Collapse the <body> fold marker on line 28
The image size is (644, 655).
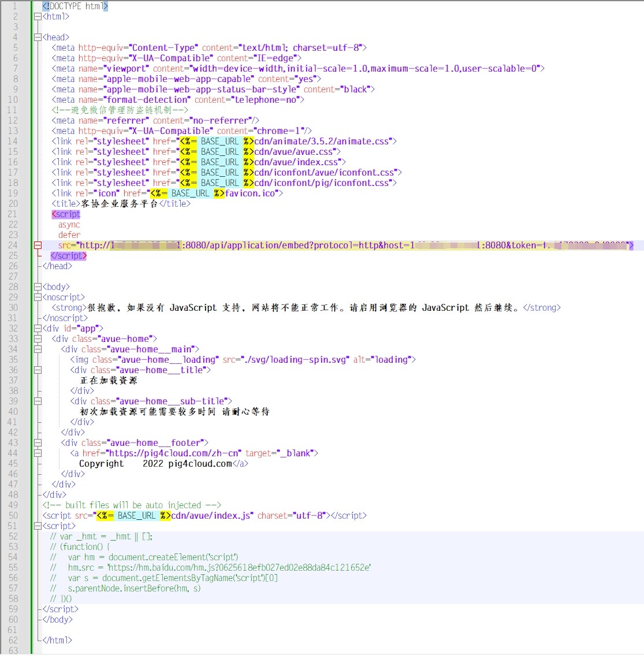[38, 287]
